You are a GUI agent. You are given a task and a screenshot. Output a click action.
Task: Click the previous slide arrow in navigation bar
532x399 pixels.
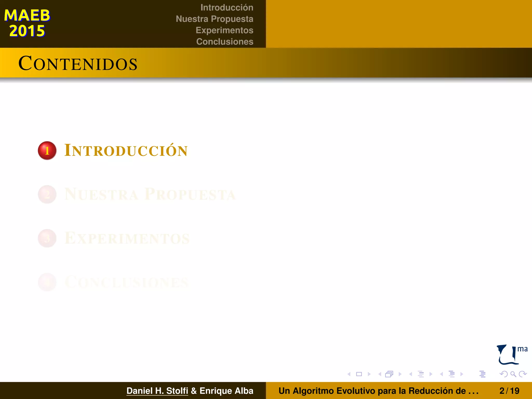pos(349,374)
